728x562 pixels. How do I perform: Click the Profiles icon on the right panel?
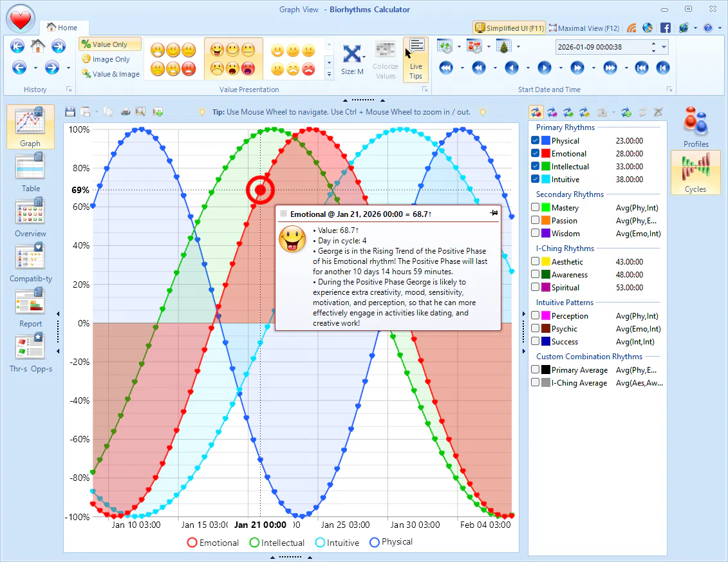click(x=695, y=127)
